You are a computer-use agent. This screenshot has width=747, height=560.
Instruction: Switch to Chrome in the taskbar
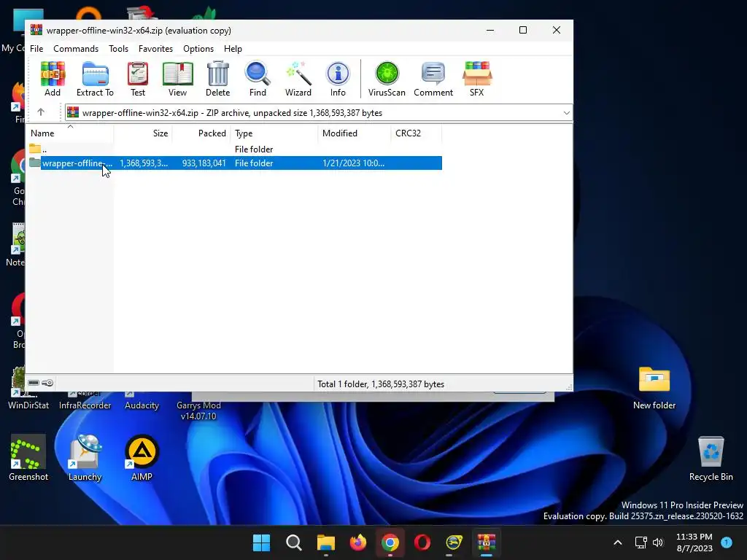[x=390, y=542]
